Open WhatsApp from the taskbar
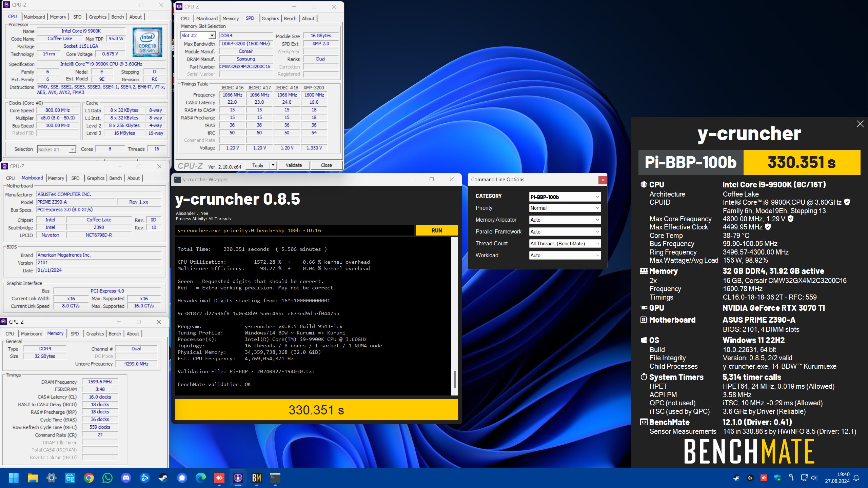This screenshot has height=488, width=868. click(x=107, y=478)
